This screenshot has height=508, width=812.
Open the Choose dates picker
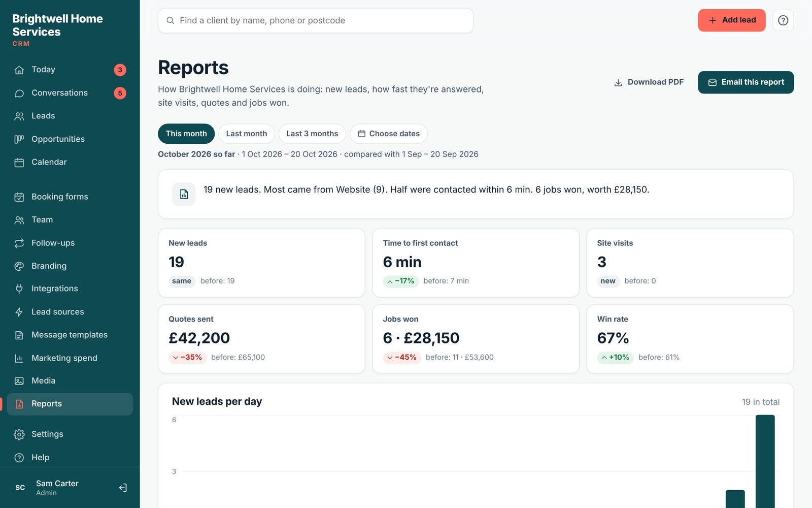[389, 134]
